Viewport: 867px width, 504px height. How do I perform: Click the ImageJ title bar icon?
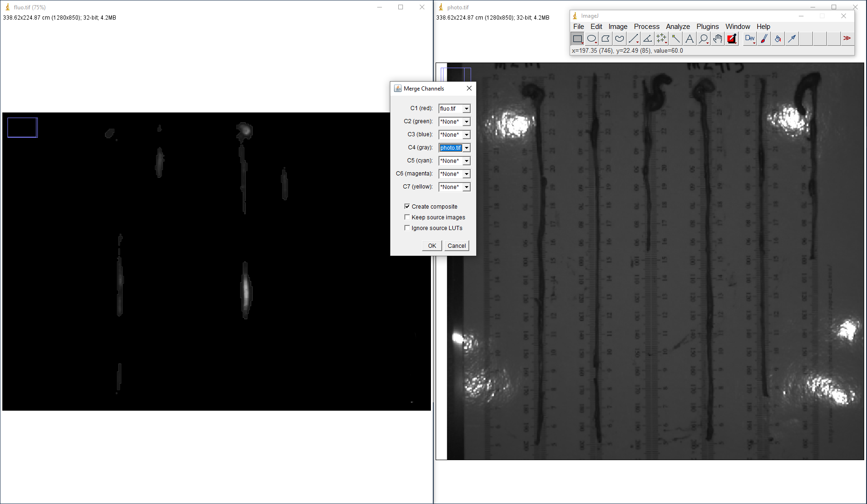coord(575,16)
